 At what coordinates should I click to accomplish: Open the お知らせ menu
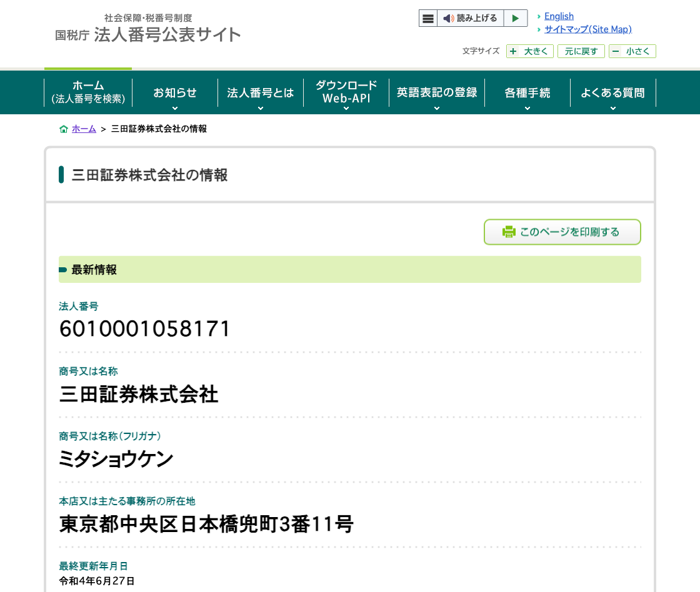[174, 92]
